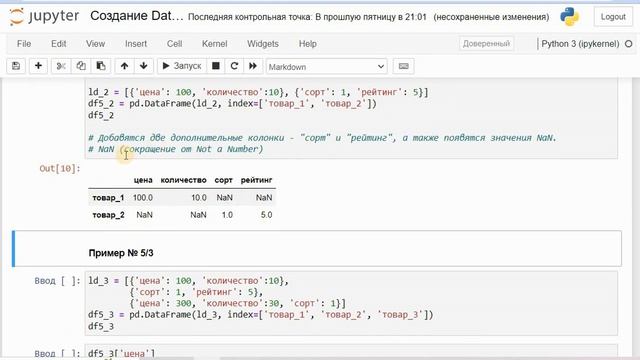
Task: Open the Insert menu
Action: point(136,44)
